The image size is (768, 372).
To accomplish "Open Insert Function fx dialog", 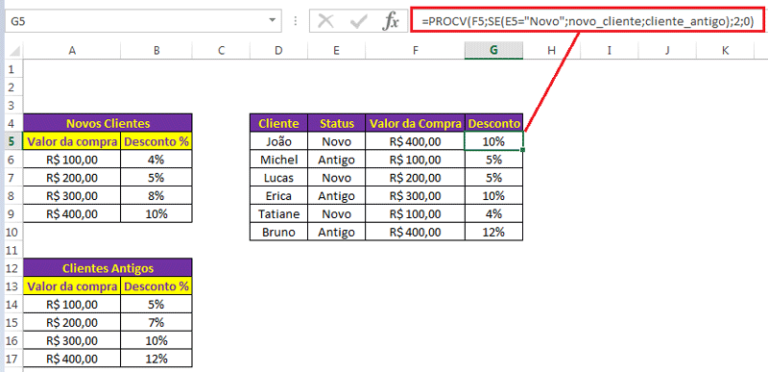I will (390, 22).
